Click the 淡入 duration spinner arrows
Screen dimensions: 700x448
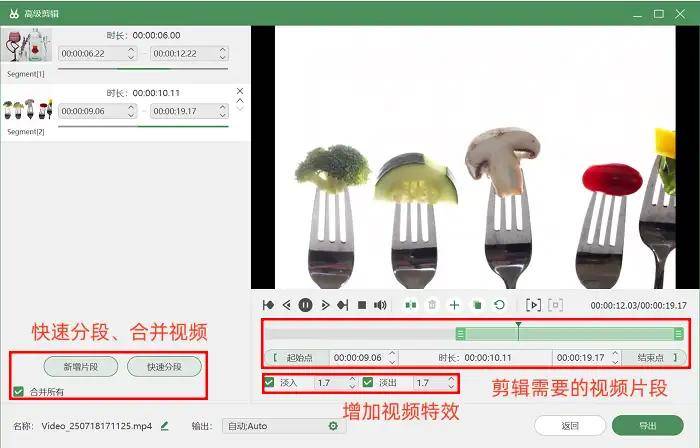(x=351, y=383)
